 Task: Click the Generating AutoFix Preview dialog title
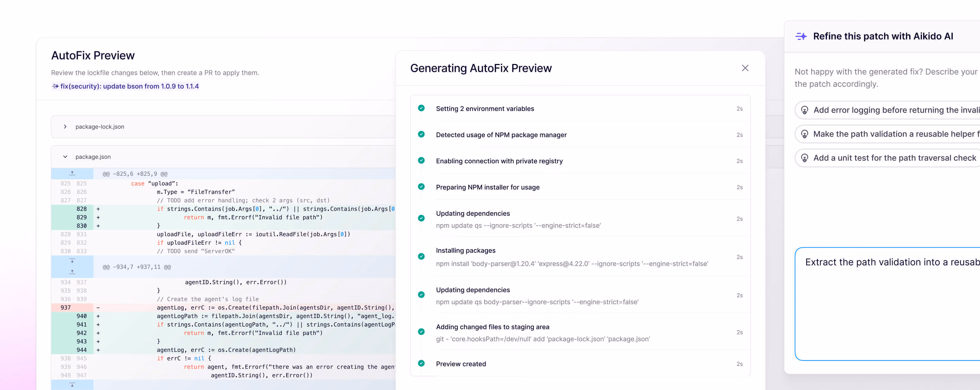click(x=481, y=68)
